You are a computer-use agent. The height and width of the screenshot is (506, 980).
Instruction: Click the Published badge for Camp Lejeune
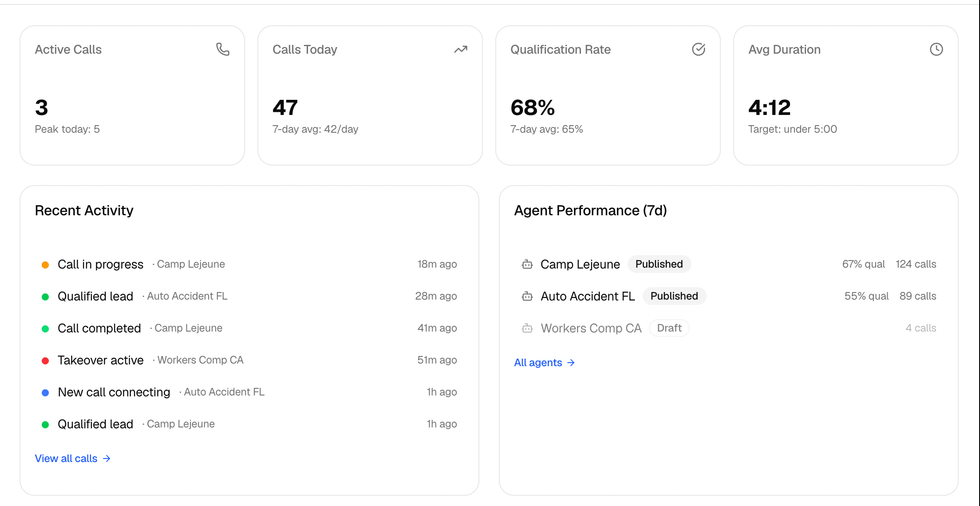point(659,264)
